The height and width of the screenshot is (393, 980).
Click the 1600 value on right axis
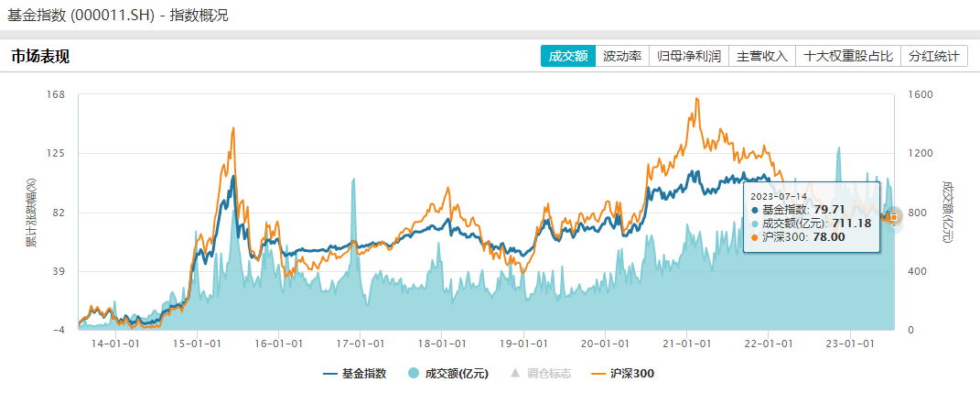921,94
